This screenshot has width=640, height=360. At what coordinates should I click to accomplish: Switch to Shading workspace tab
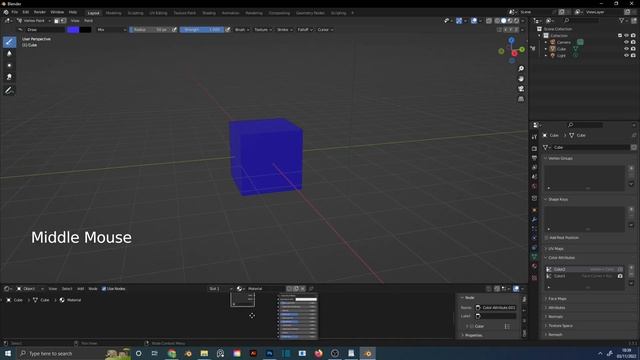pos(209,13)
